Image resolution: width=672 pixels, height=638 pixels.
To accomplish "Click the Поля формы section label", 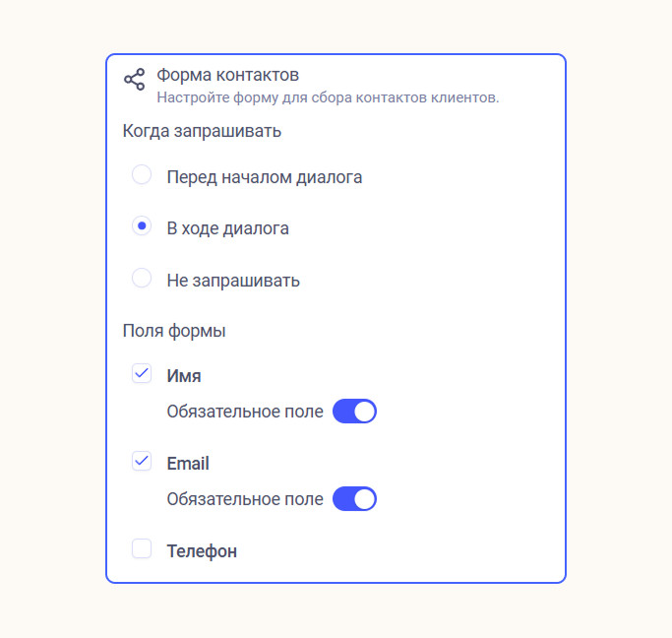I will (174, 331).
